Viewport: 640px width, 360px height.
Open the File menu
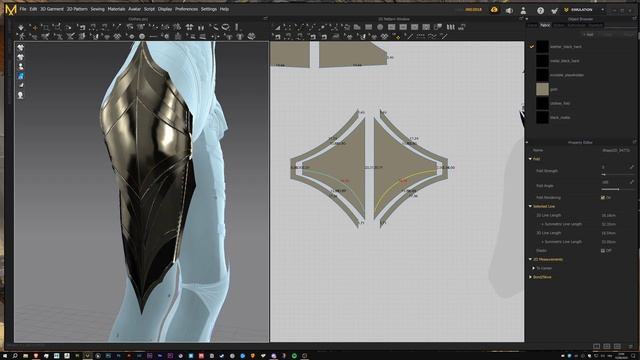coord(23,9)
